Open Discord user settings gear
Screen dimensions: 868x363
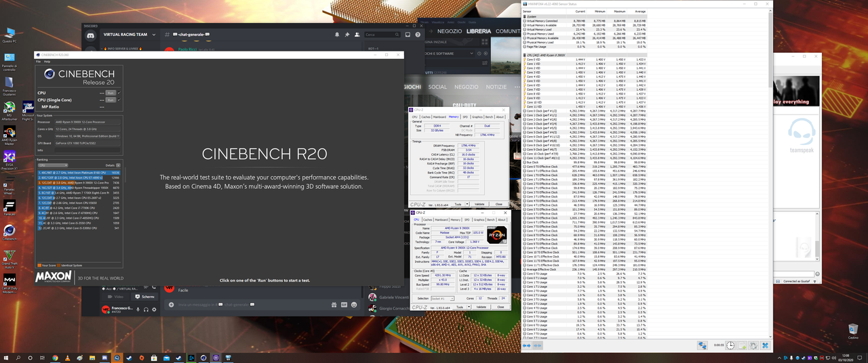pos(154,309)
